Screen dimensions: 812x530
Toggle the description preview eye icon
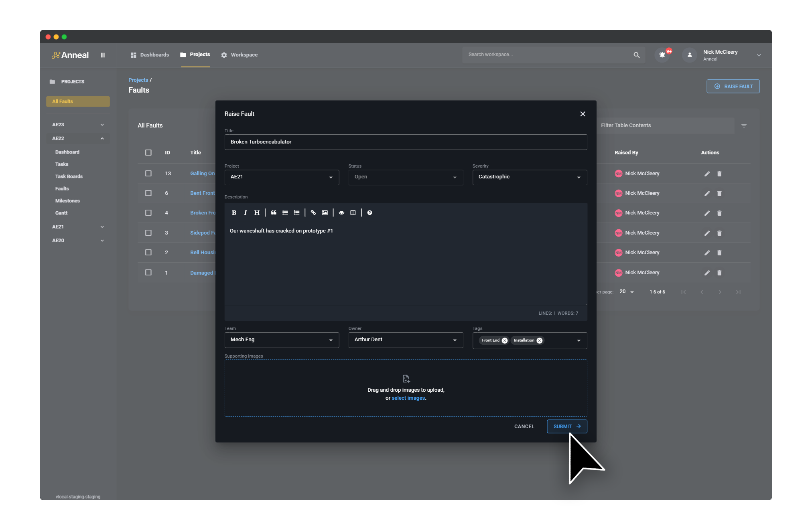(x=341, y=212)
